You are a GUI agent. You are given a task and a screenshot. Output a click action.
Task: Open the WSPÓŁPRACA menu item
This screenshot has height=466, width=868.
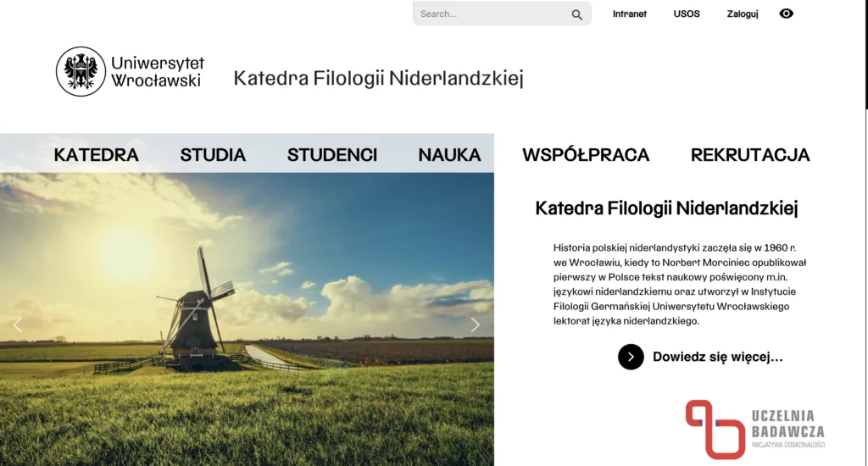point(586,155)
